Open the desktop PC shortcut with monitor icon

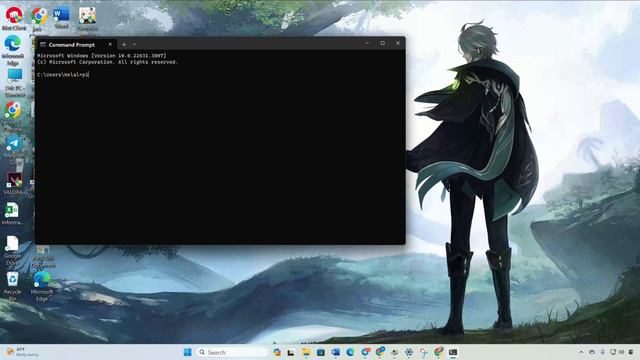tap(14, 82)
